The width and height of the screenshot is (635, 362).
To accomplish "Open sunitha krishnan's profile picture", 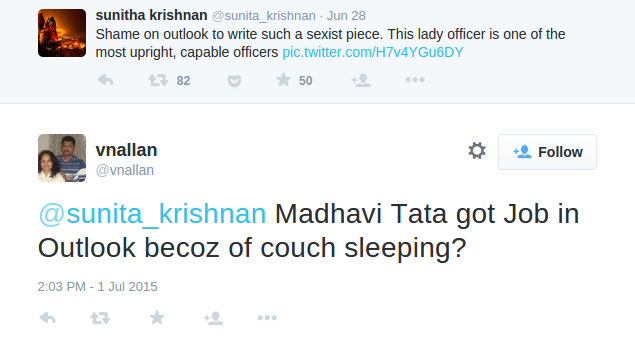I will 62,33.
